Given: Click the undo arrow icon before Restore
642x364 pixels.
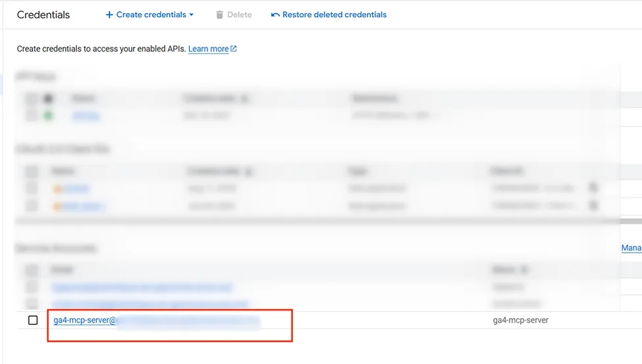Looking at the screenshot, I should click(275, 14).
